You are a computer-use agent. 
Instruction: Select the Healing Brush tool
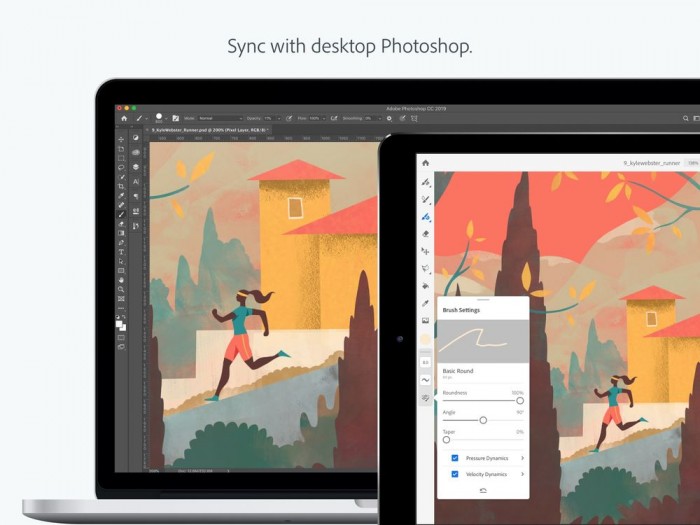(121, 205)
